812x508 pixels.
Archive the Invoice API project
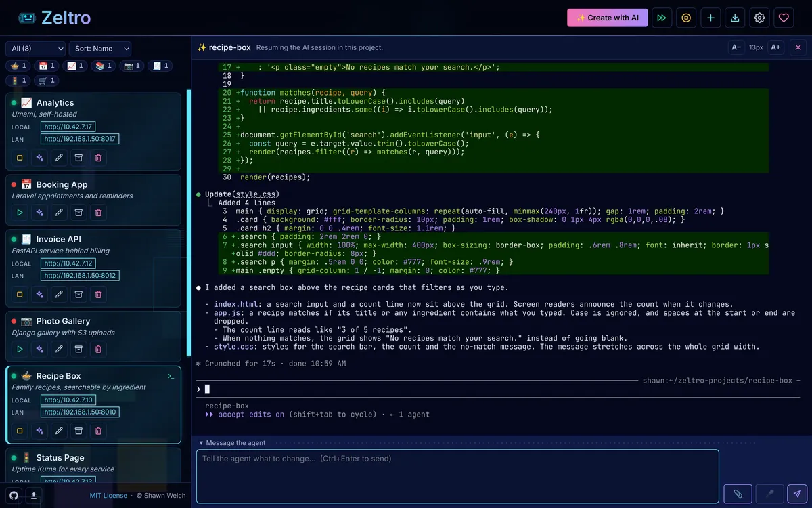pos(78,295)
